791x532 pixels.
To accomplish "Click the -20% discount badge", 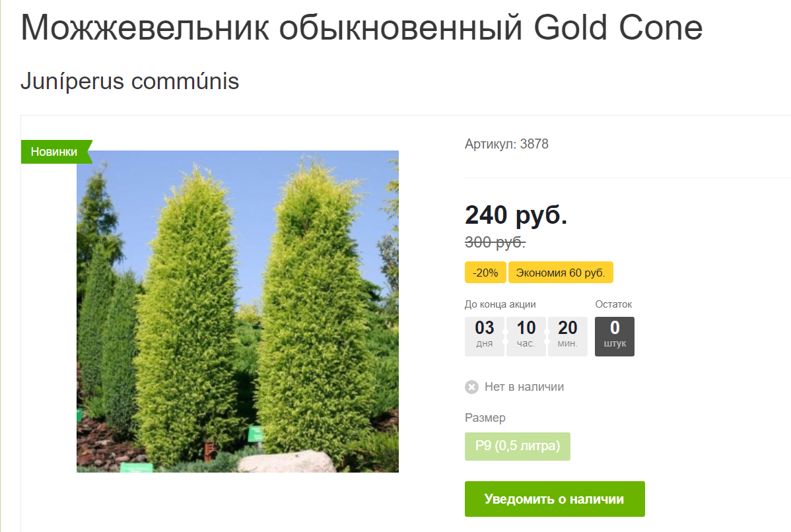I will tap(485, 273).
